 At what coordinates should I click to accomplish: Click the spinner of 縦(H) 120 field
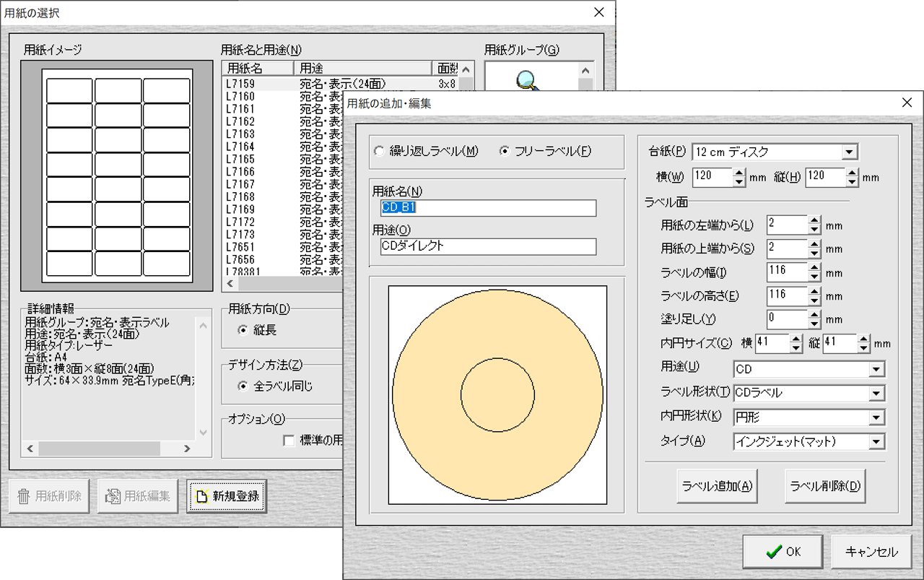click(853, 177)
